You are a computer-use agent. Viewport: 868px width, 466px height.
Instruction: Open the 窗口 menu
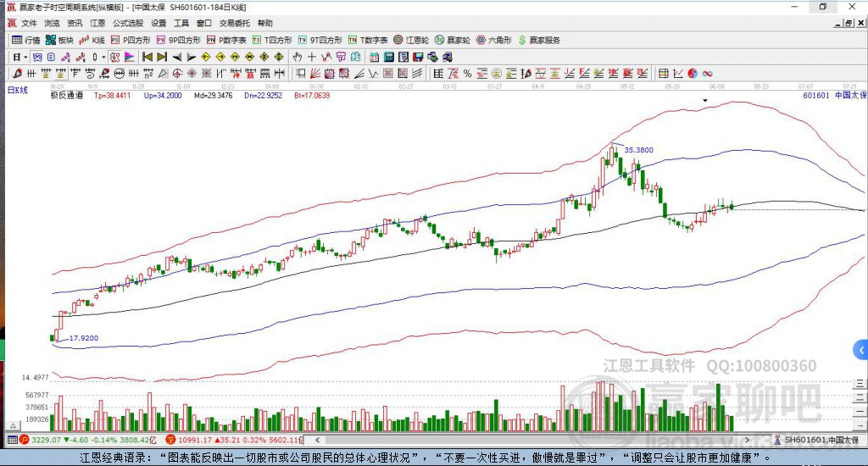[203, 23]
